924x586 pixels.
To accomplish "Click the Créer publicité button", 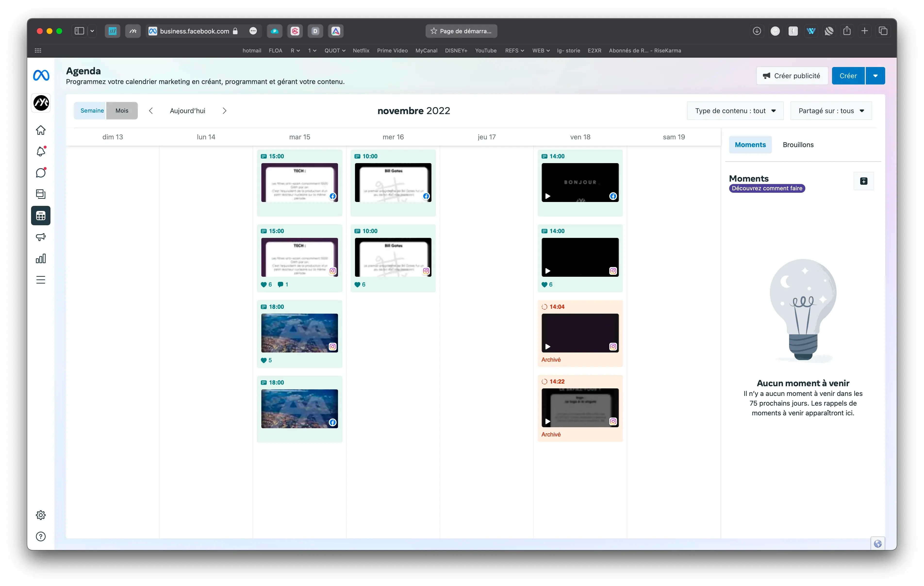I will point(792,76).
